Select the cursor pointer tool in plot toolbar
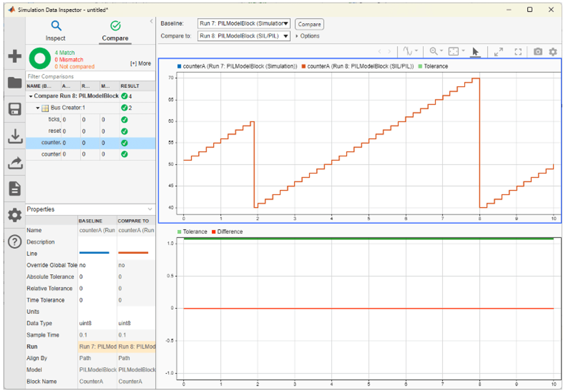The width and height of the screenshot is (567, 392). click(476, 52)
